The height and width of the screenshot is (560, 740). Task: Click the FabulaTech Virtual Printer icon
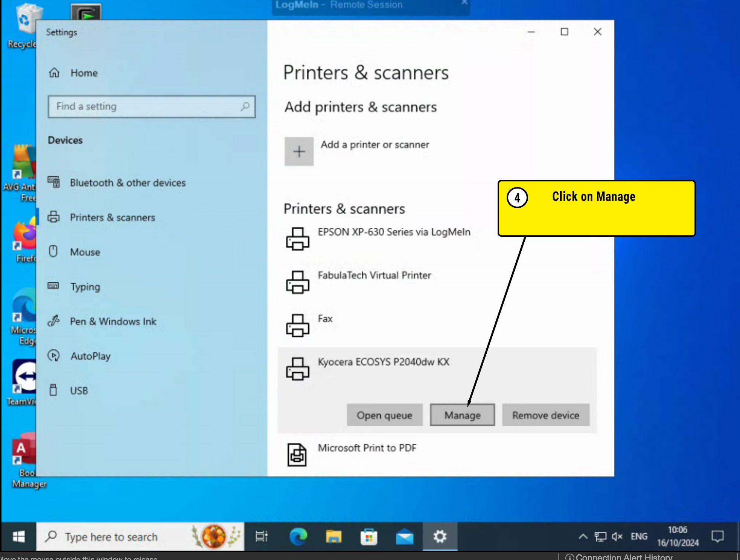(297, 282)
